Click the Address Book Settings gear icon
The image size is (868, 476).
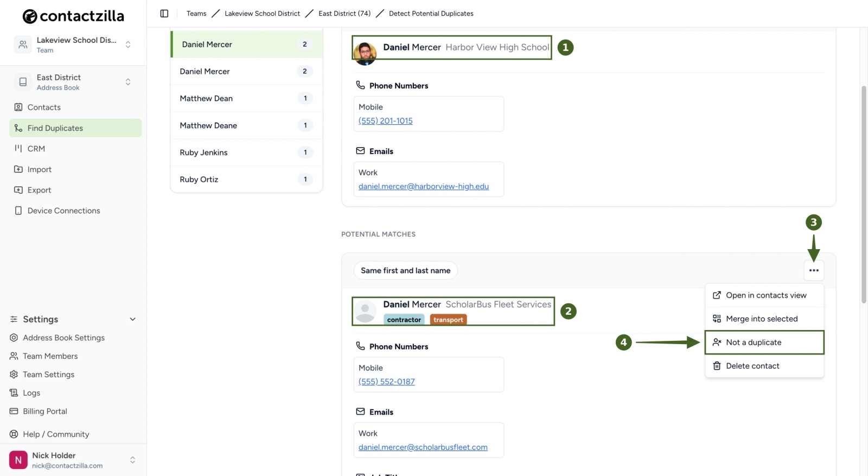pos(14,338)
